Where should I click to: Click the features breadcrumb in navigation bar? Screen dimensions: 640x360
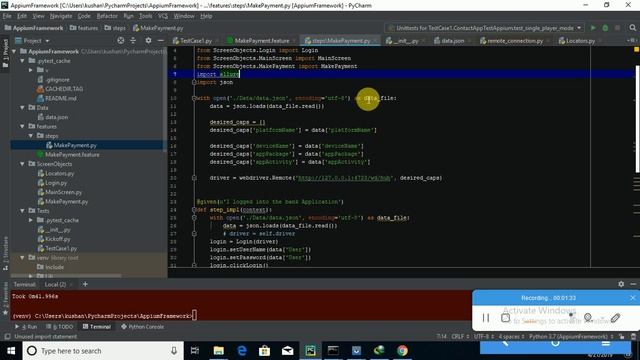(84, 28)
